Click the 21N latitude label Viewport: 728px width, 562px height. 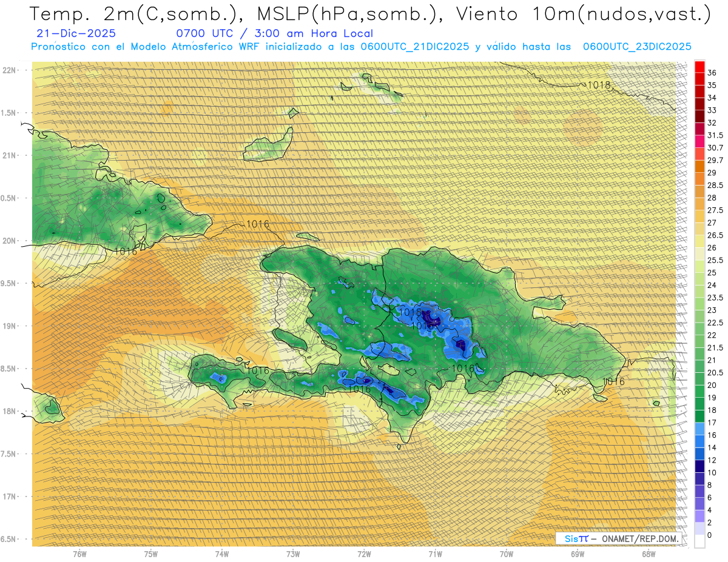pyautogui.click(x=9, y=155)
